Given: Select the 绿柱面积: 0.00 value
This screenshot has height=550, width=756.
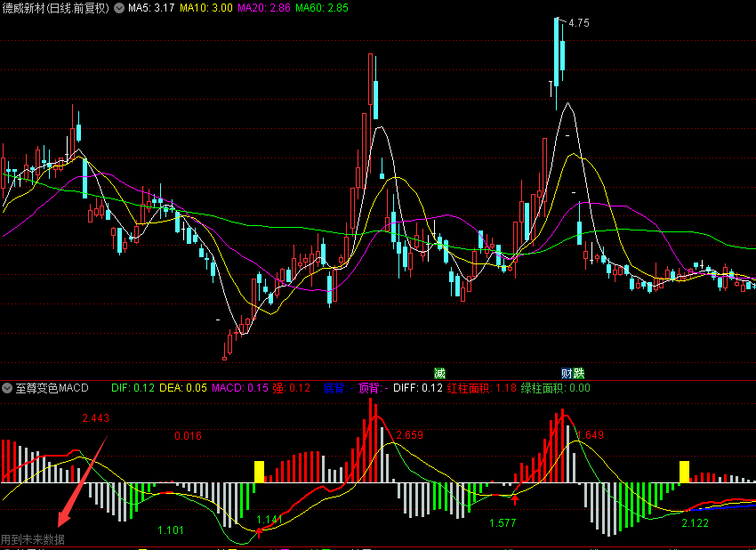Looking at the screenshot, I should 555,388.
